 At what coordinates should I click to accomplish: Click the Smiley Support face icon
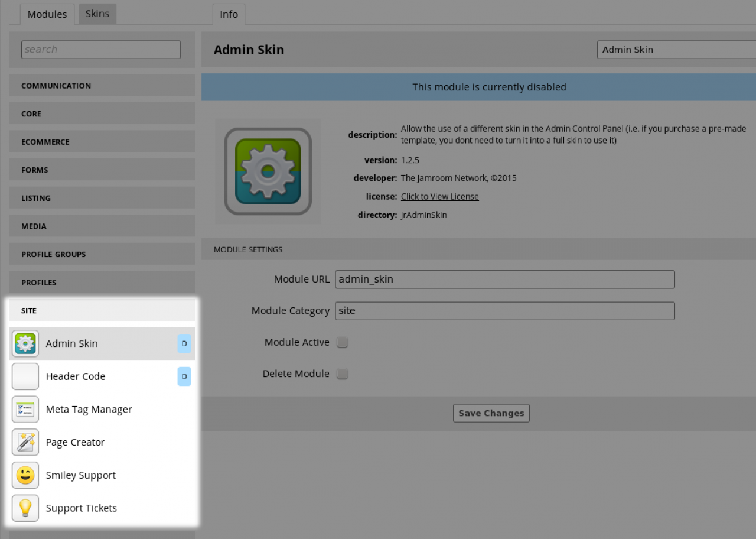point(25,476)
